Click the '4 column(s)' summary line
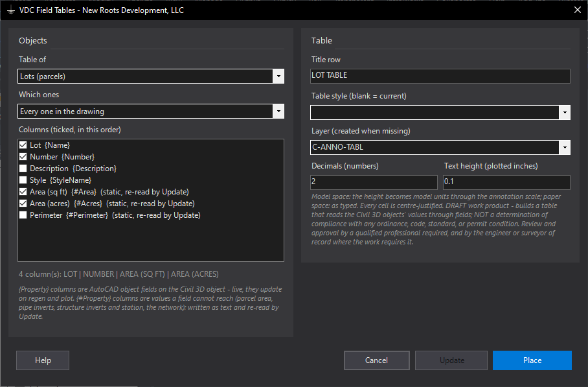588x387 pixels. [x=119, y=274]
